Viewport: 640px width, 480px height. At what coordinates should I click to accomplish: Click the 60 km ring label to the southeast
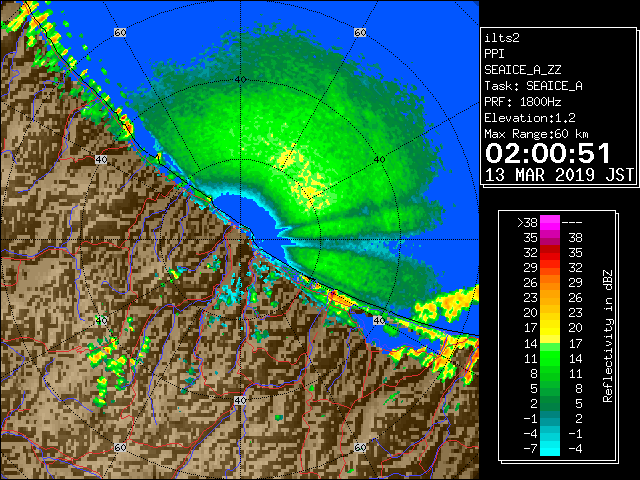pos(360,447)
